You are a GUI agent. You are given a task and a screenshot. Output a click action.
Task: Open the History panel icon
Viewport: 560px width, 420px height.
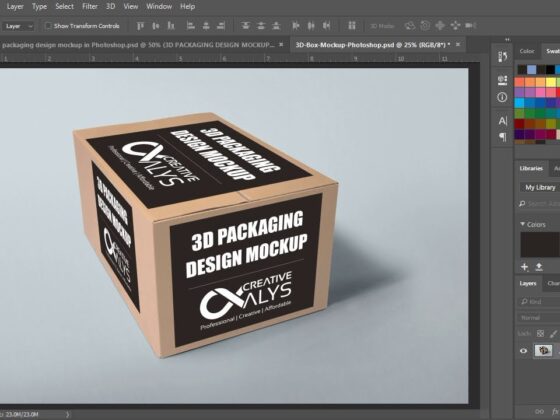503,57
